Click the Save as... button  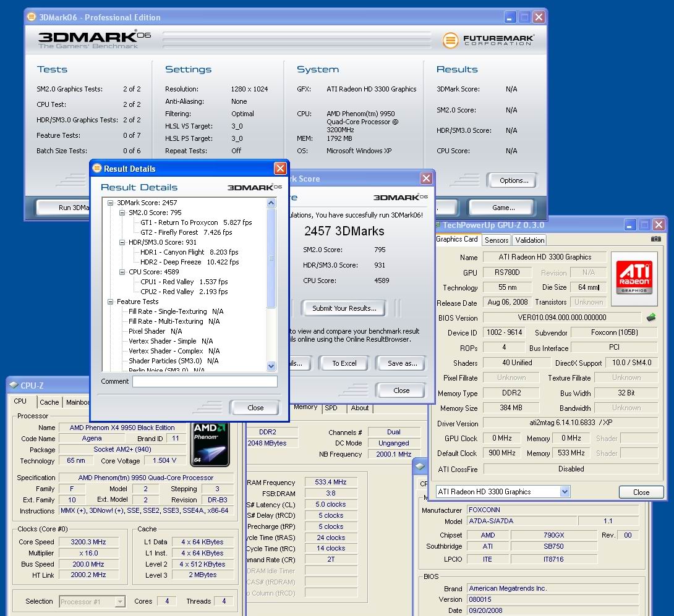[x=402, y=363]
